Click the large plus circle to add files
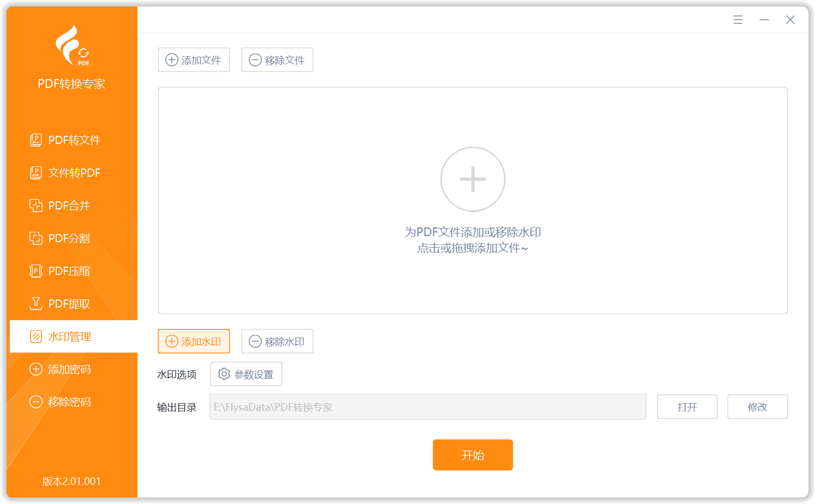Viewport: 815px width, 504px height. [x=473, y=179]
